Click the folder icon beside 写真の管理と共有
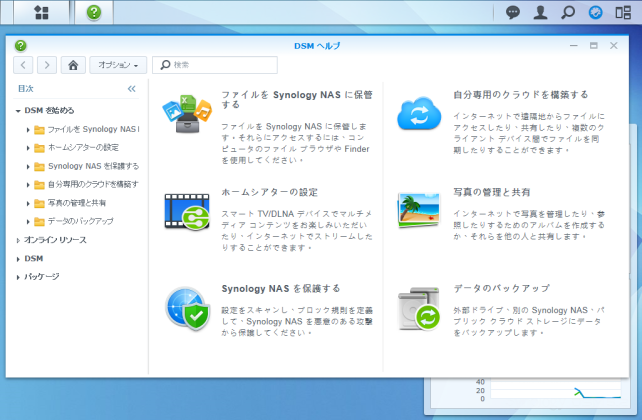 (x=39, y=203)
